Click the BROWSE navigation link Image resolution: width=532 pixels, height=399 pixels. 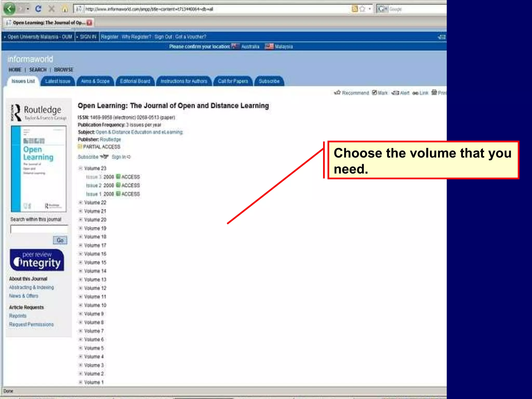click(64, 70)
